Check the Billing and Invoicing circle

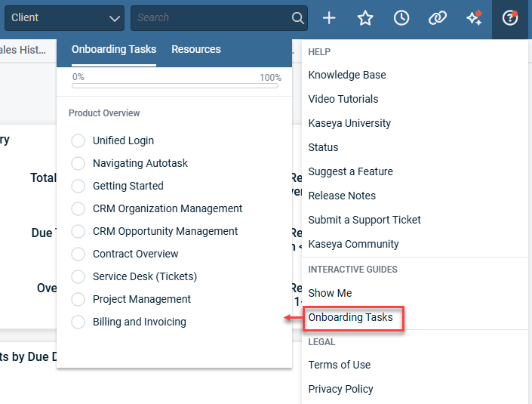pyautogui.click(x=78, y=322)
